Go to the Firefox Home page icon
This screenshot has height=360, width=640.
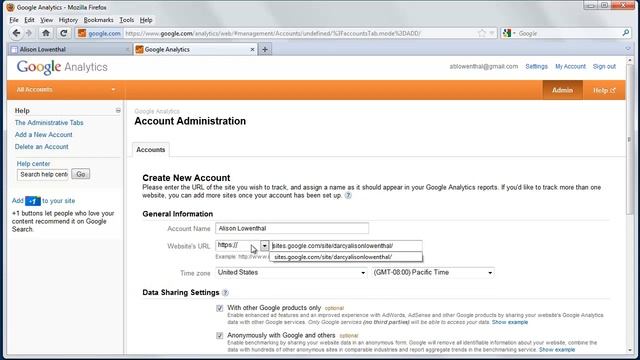tap(46, 33)
